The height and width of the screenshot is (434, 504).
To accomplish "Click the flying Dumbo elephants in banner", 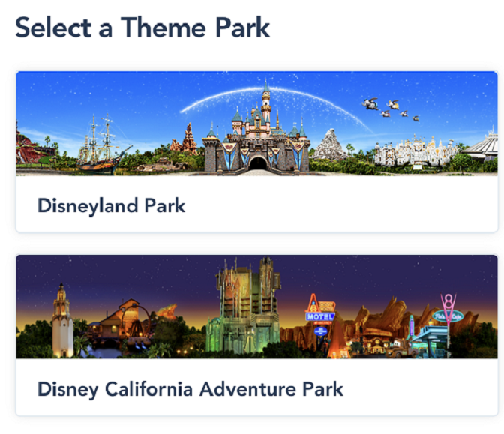I will click(x=391, y=110).
